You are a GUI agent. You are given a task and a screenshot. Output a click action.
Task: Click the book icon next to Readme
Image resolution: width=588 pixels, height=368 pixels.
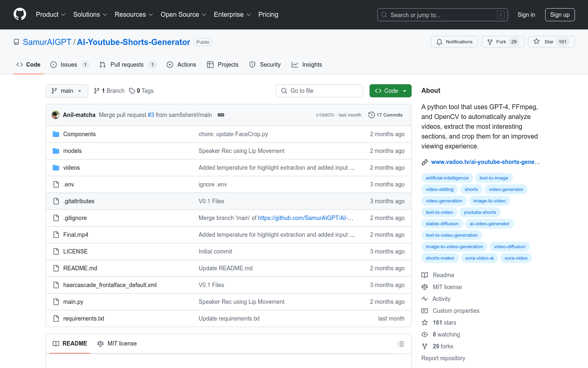(425, 275)
